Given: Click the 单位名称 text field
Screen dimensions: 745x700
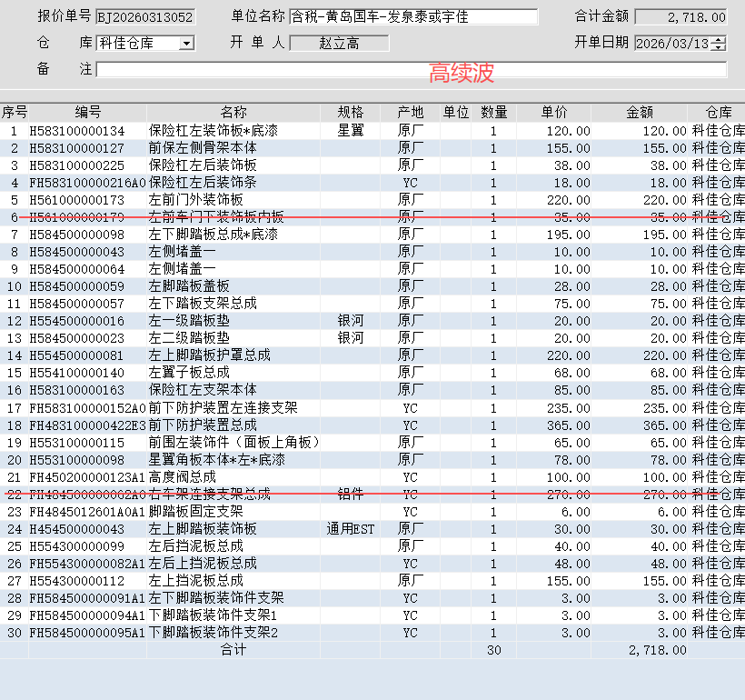Looking at the screenshot, I should 412,17.
